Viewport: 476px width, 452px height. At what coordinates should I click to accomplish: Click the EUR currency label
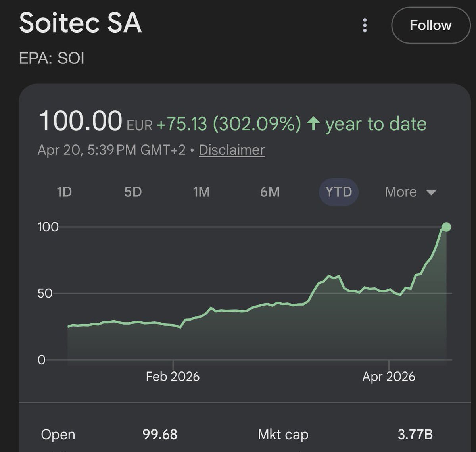(x=140, y=126)
